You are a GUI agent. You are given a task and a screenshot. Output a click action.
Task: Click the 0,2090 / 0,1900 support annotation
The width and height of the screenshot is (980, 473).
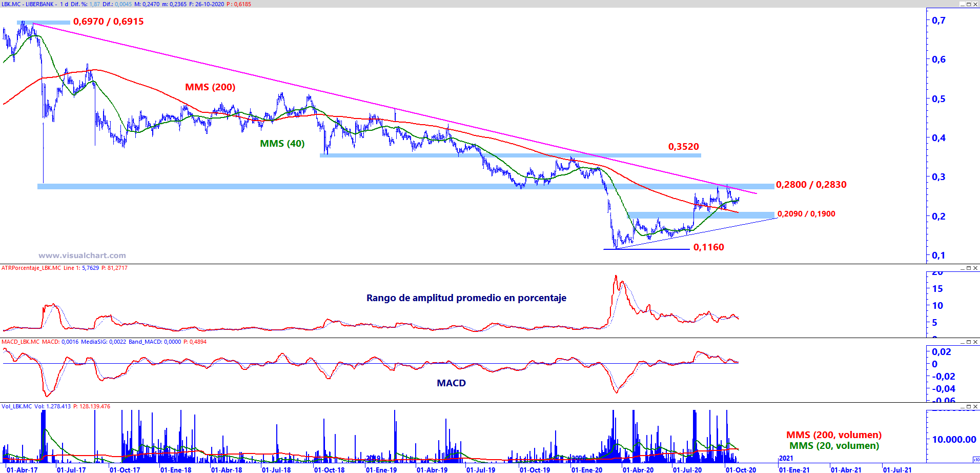(x=806, y=214)
